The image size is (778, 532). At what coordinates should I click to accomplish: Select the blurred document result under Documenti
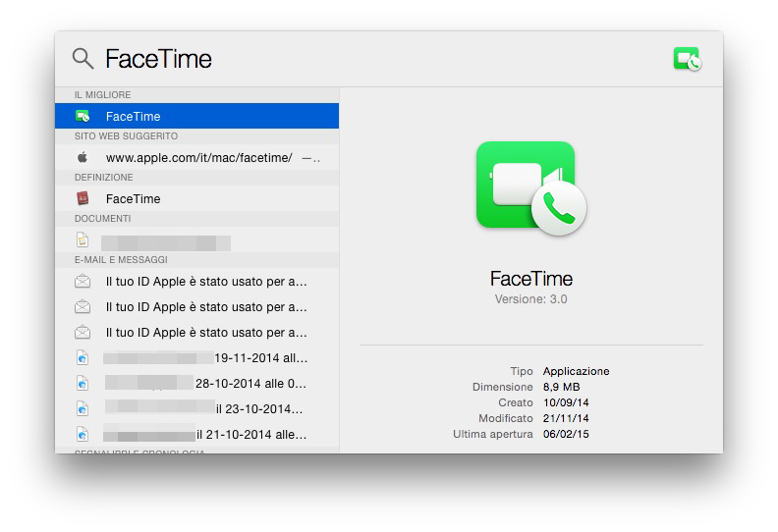click(x=197, y=240)
